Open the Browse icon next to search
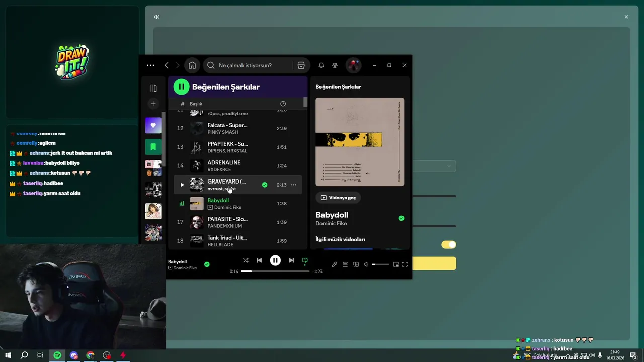 301,65
